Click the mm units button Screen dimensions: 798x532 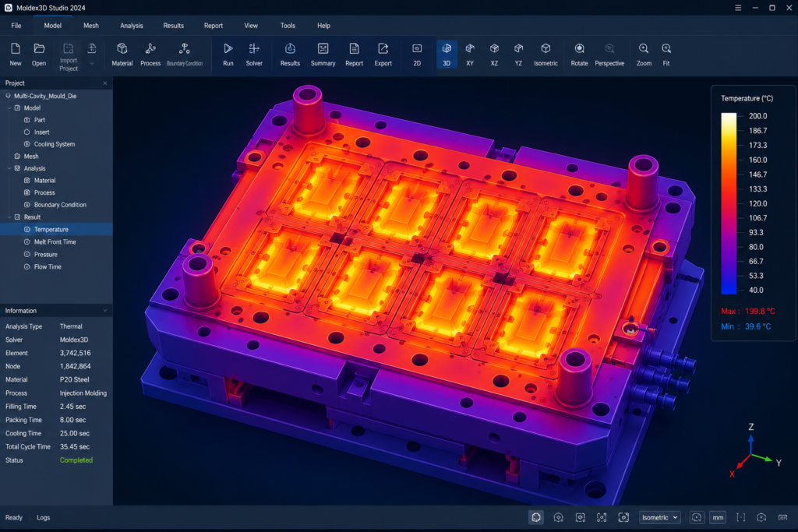tap(718, 517)
